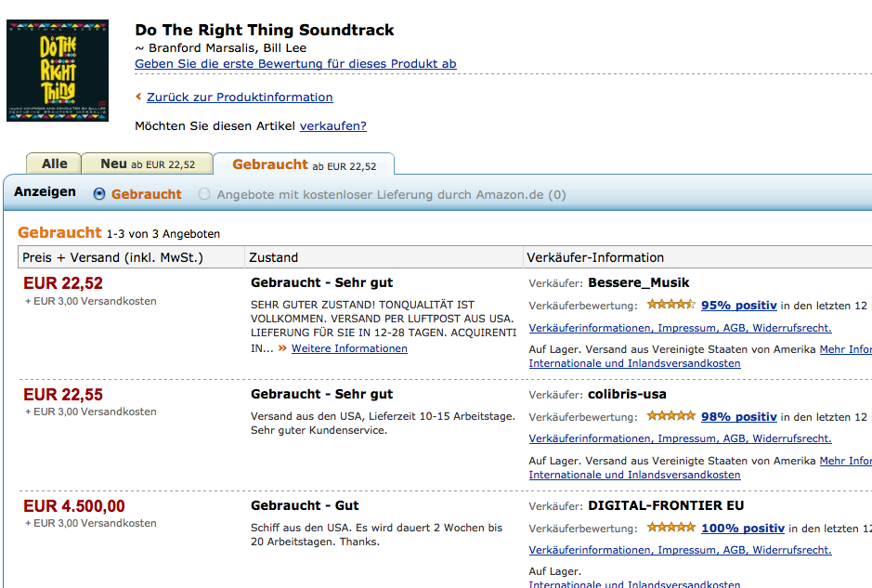Follow the first review link 'Geben Sie die erste Bewertung'
This screenshot has height=588, width=872.
[x=295, y=63]
